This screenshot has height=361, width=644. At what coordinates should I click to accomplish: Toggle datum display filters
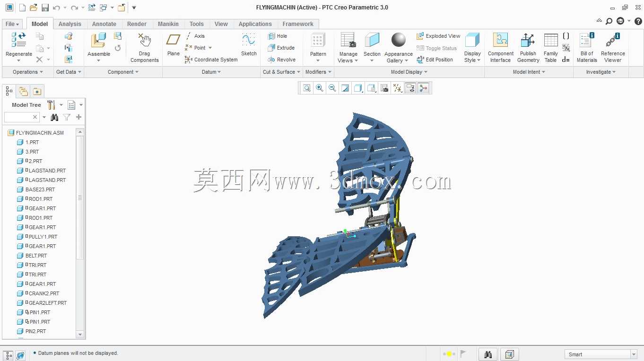coord(398,88)
